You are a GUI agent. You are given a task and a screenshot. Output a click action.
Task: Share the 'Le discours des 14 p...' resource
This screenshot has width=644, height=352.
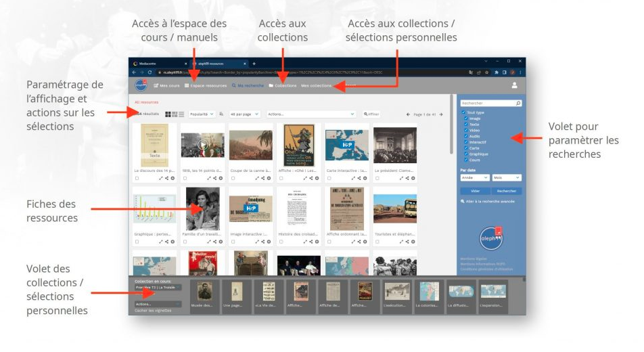(167, 178)
